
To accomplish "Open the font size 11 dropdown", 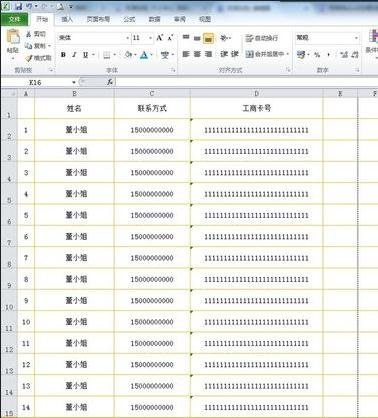I will [x=150, y=38].
